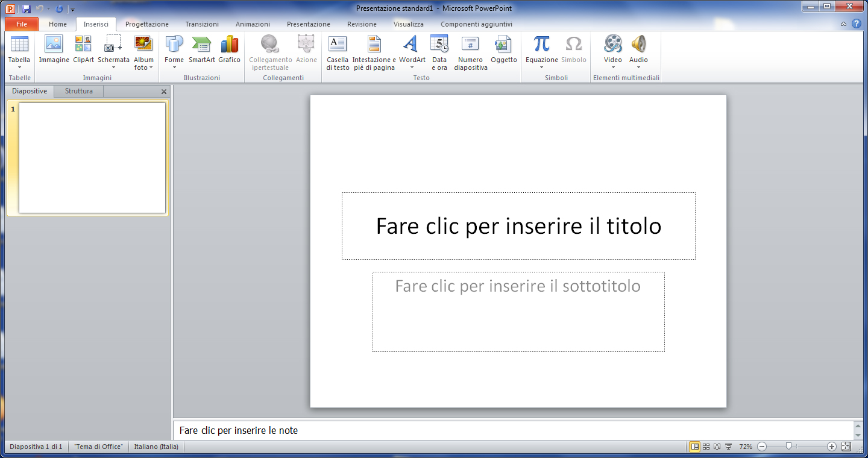Screen dimensions: 868x458
Task: Switch to slide sorter view
Action: (706, 447)
